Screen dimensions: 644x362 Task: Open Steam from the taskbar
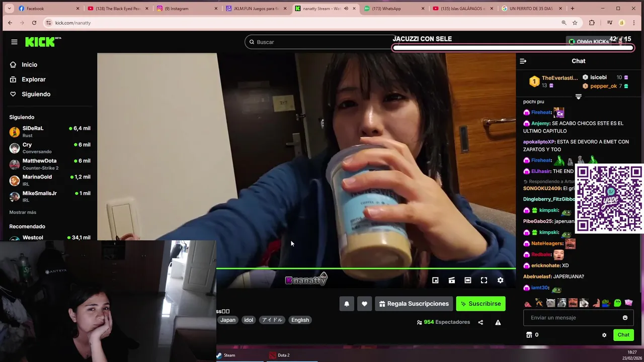click(x=226, y=355)
